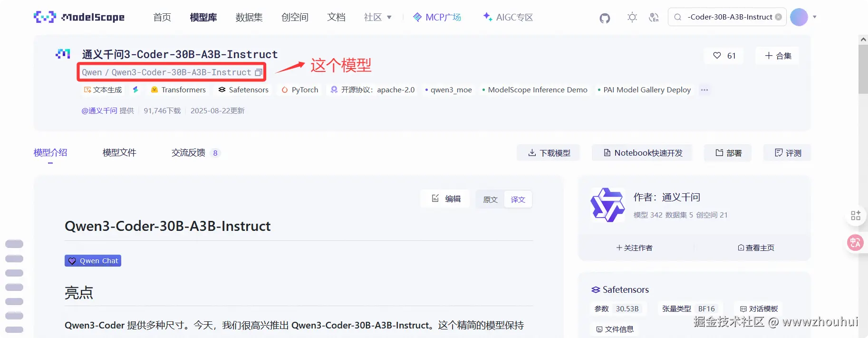The height and width of the screenshot is (338, 868).
Task: Open the author page via 查看主页
Action: coord(756,248)
